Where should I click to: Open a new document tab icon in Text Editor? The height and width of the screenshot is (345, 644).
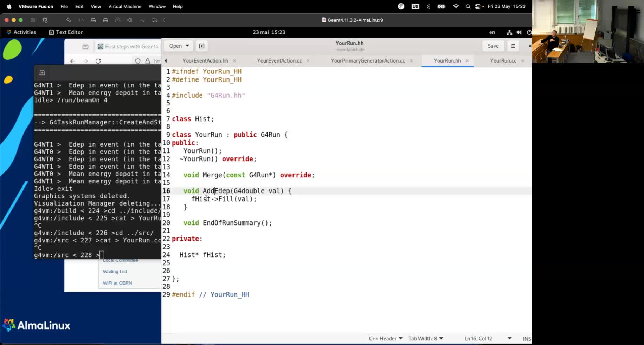201,46
